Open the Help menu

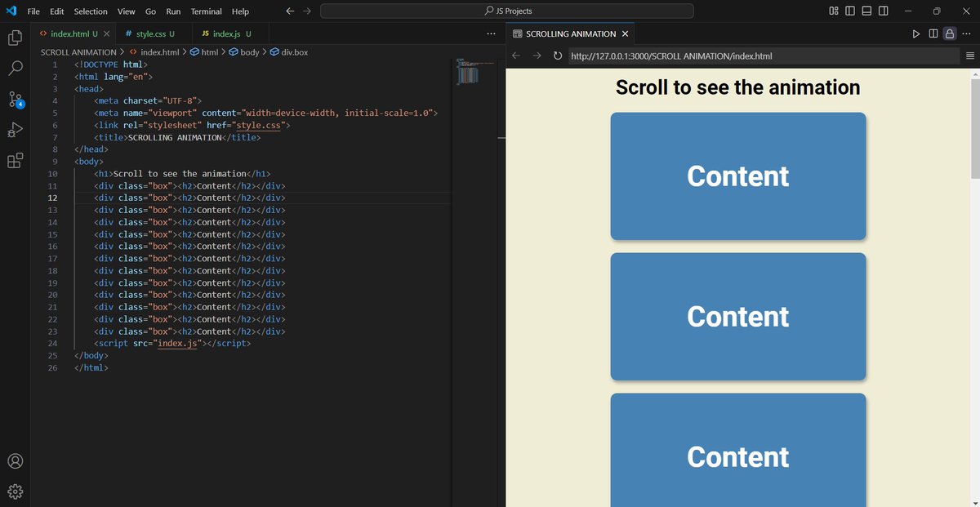(x=240, y=11)
